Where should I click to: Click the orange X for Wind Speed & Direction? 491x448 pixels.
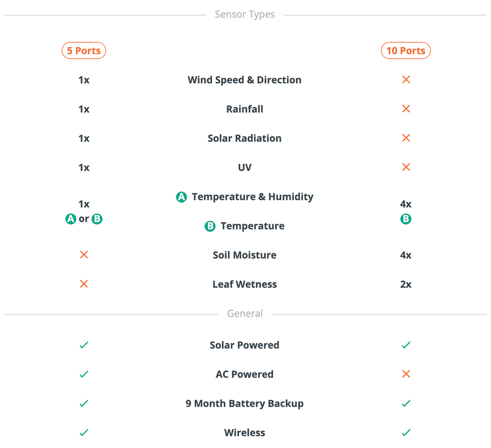click(x=406, y=79)
